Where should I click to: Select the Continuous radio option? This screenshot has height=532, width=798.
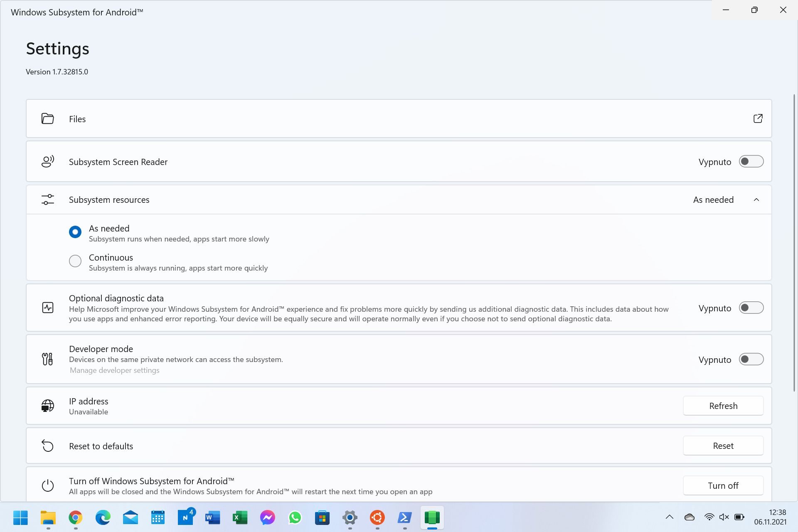pyautogui.click(x=75, y=261)
